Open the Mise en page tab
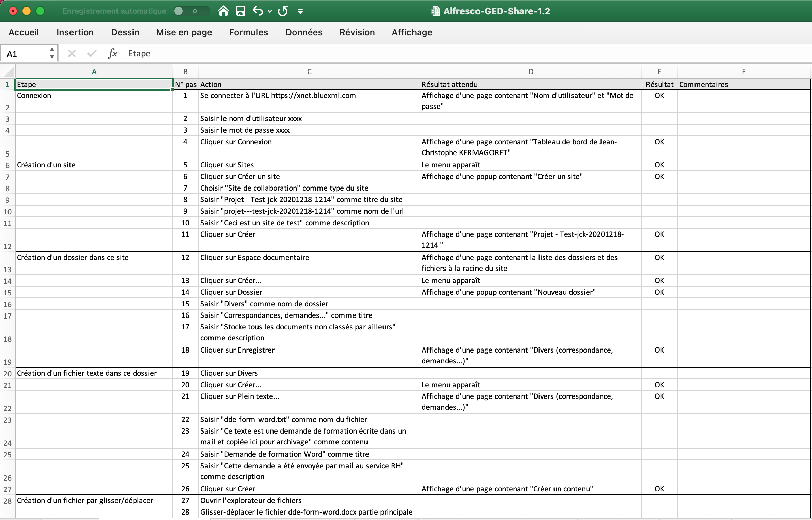This screenshot has height=520, width=812. point(184,32)
